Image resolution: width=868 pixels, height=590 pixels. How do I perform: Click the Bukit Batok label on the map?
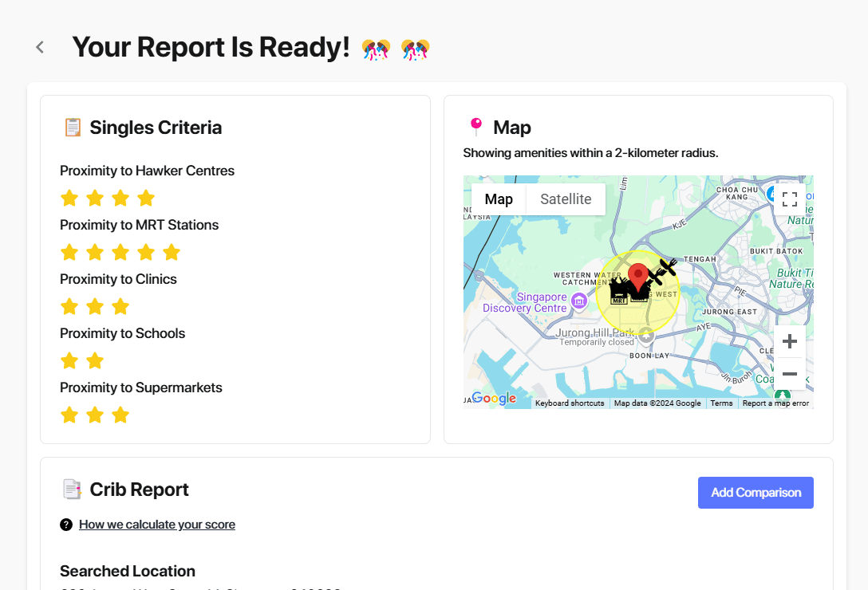pyautogui.click(x=776, y=250)
